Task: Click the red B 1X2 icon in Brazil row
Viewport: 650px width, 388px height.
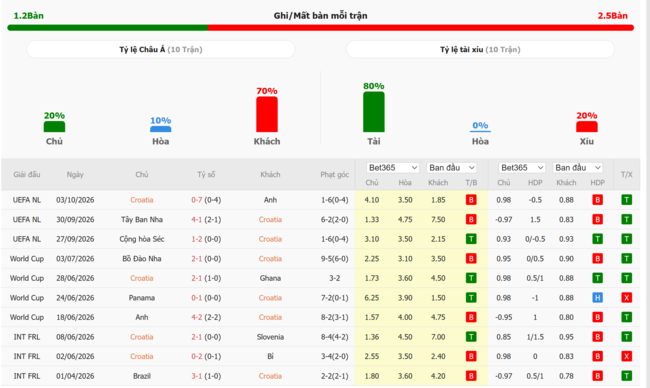Action: coord(471,376)
